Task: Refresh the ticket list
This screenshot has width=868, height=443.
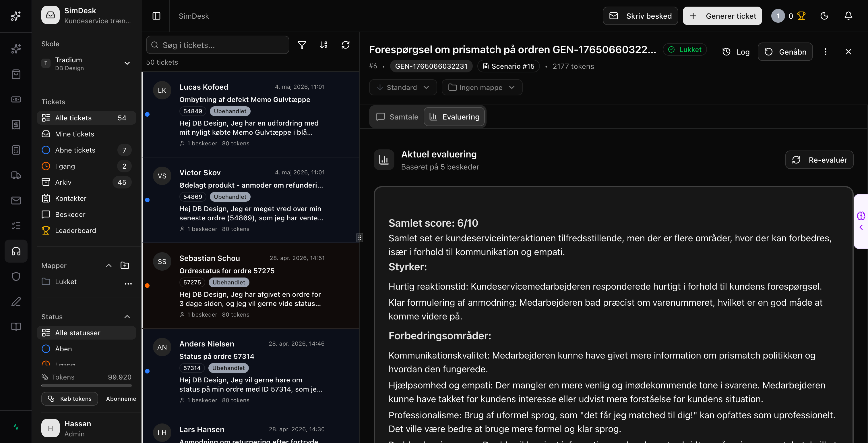Action: [346, 45]
